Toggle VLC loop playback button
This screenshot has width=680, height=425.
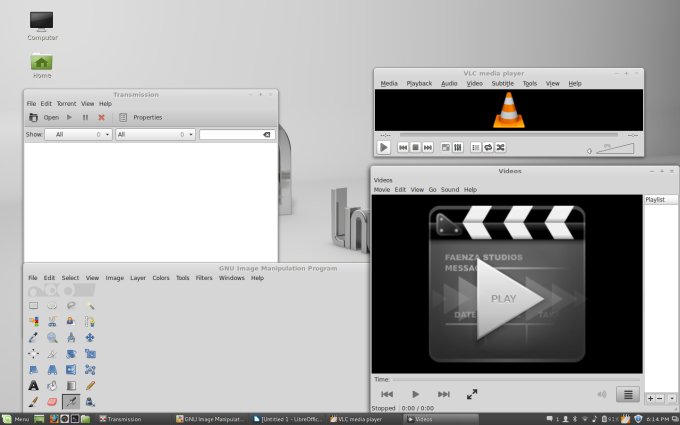pyautogui.click(x=487, y=147)
